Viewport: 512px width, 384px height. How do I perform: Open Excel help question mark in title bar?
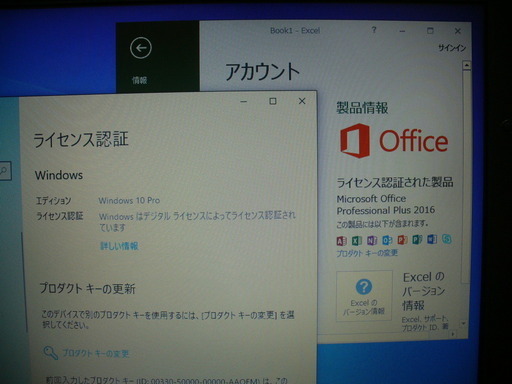(374, 30)
